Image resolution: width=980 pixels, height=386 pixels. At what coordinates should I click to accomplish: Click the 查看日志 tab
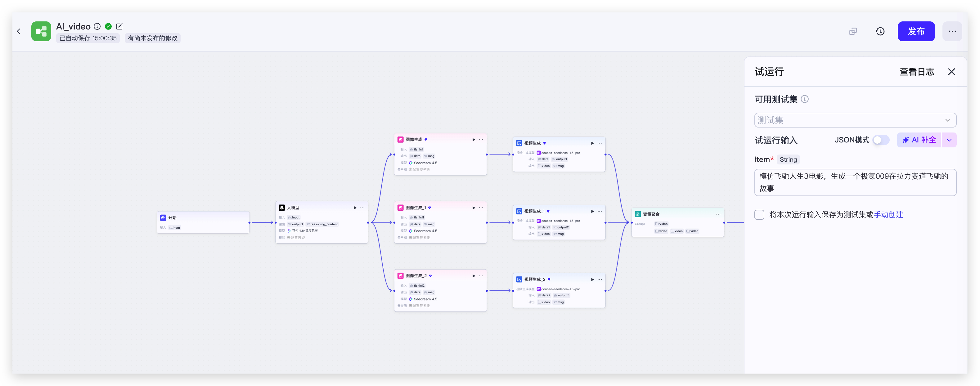click(x=916, y=72)
